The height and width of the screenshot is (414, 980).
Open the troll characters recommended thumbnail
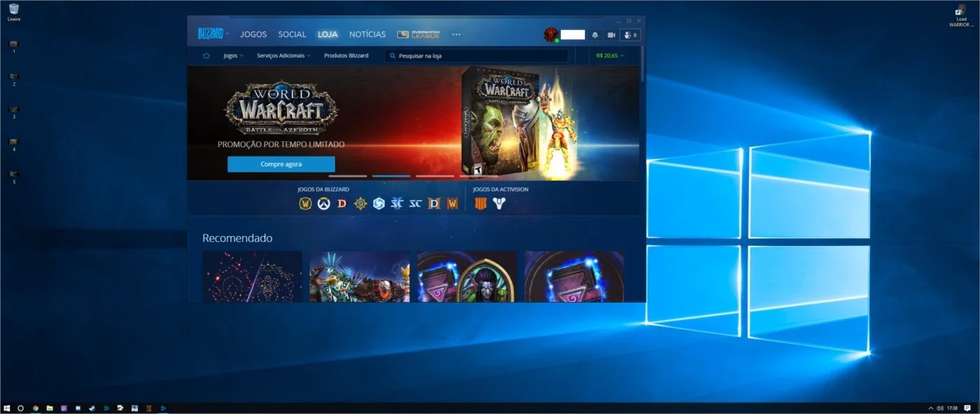360,277
